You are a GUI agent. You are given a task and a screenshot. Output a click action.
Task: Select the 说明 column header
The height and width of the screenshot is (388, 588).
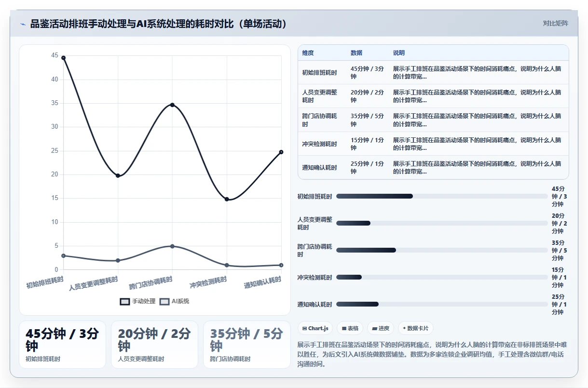tap(399, 53)
